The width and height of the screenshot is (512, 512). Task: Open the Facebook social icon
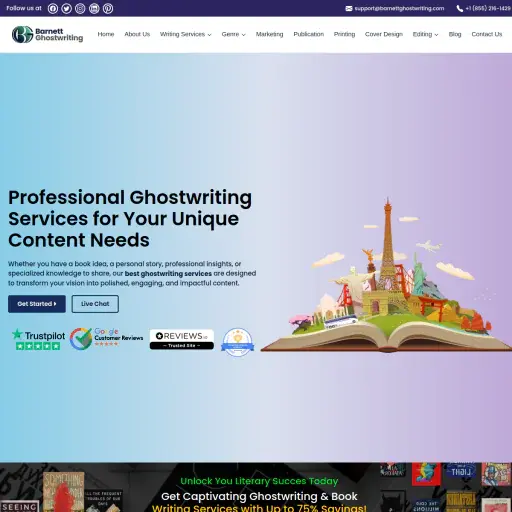[53, 8]
